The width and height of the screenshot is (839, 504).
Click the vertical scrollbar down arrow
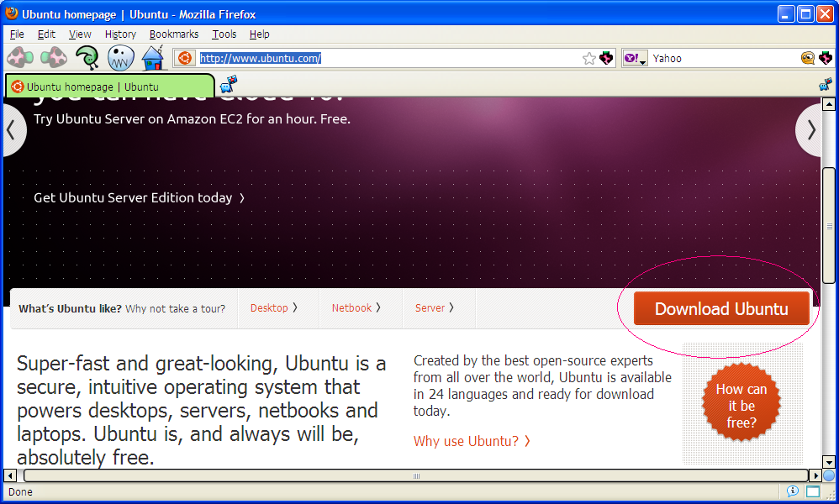click(x=829, y=461)
